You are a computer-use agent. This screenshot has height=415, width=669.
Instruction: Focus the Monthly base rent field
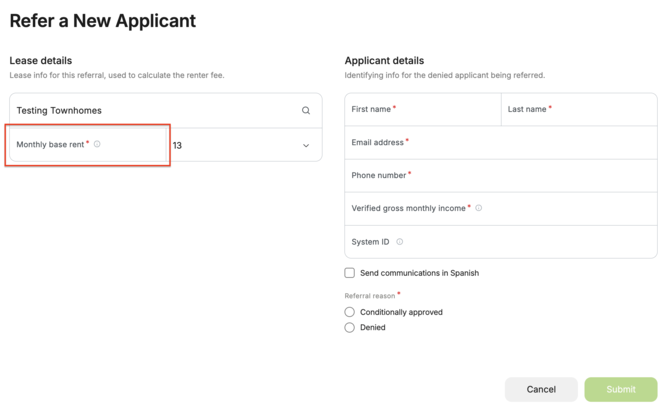click(x=88, y=145)
